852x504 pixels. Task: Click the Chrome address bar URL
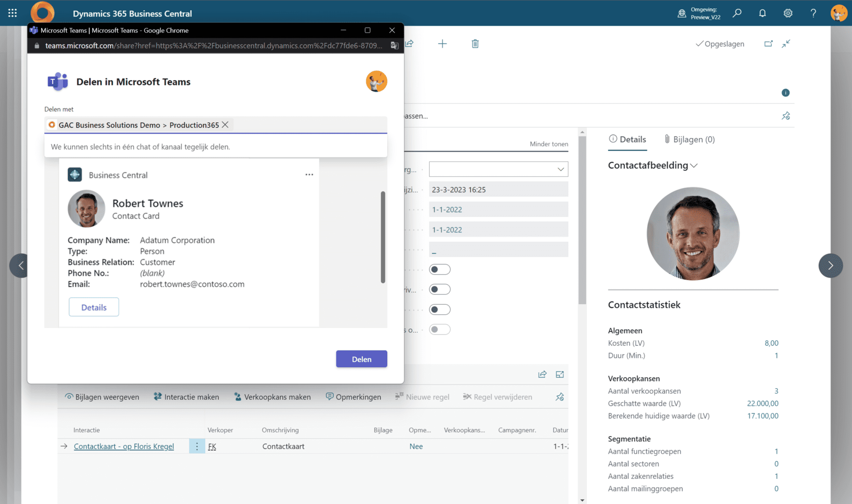214,45
